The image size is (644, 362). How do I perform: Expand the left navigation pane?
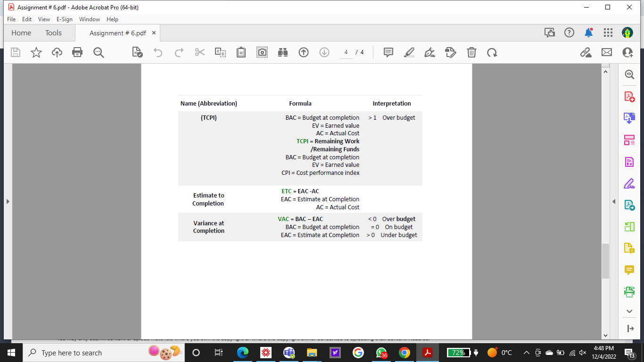point(8,201)
